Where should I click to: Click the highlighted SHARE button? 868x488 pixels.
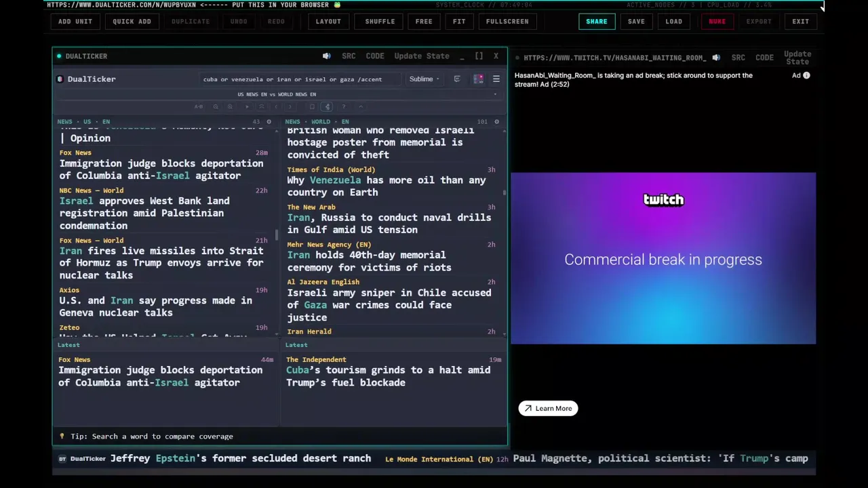(x=597, y=21)
